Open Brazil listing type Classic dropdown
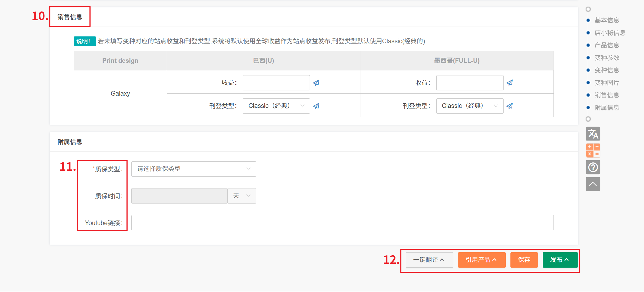The width and height of the screenshot is (644, 292). point(276,106)
